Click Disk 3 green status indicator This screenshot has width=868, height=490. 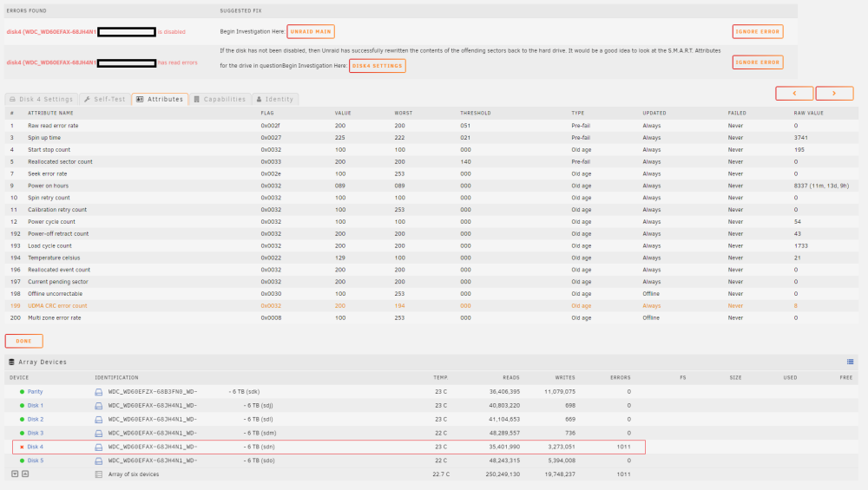(x=23, y=433)
